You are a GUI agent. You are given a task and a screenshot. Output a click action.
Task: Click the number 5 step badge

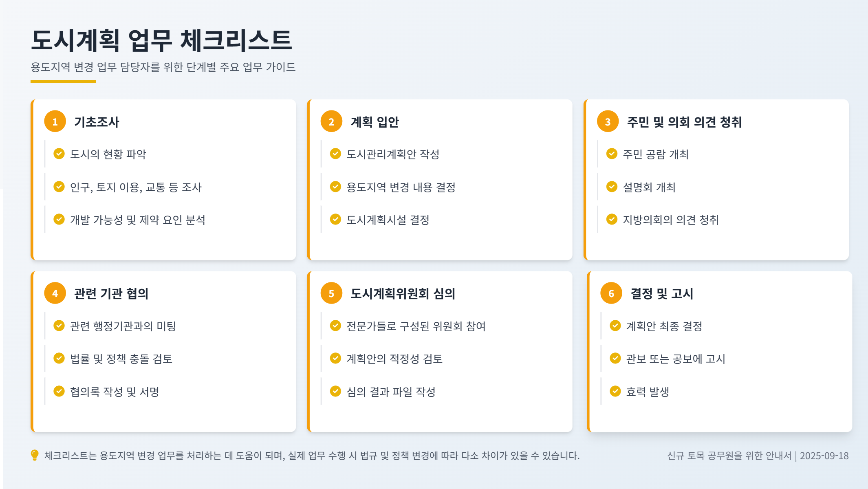(331, 293)
